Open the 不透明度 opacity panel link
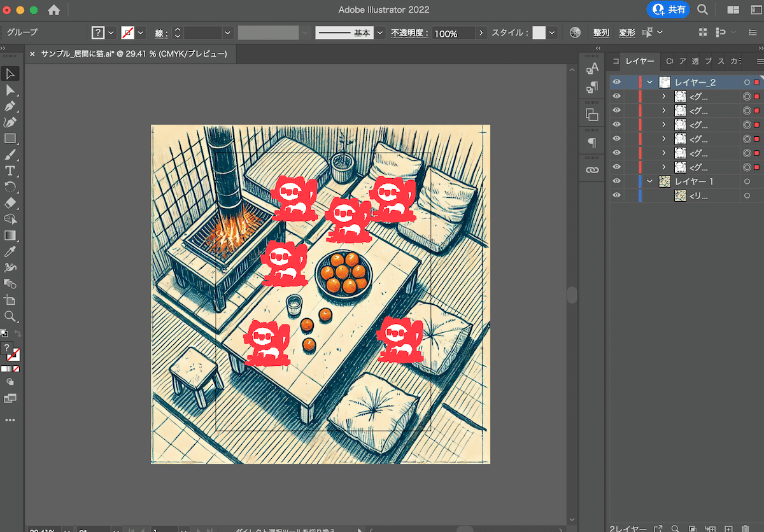The height and width of the screenshot is (532, 764). [x=410, y=32]
